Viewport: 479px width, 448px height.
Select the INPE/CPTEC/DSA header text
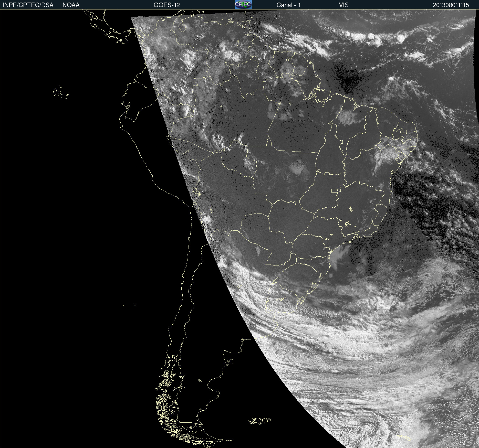tap(28, 5)
